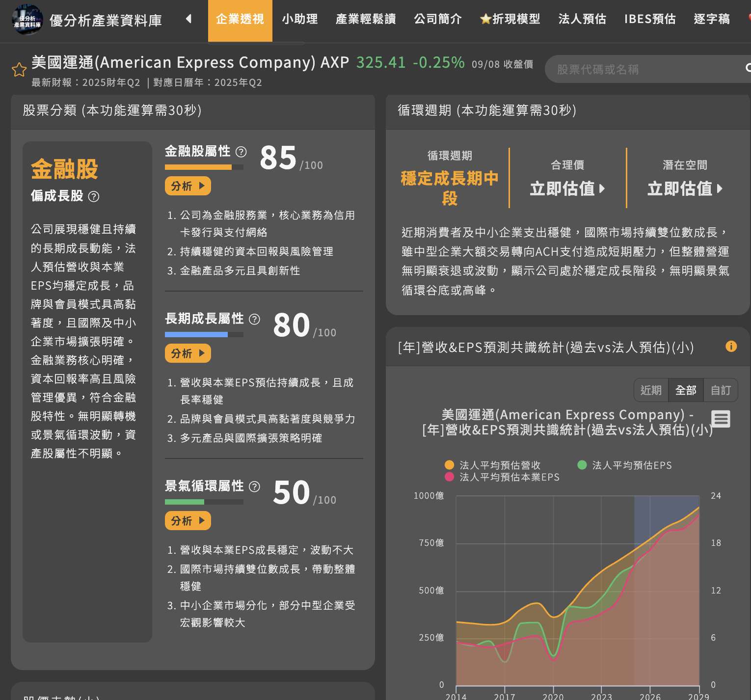Image resolution: width=751 pixels, height=700 pixels.
Task: Click the -0.25% change value
Action: tap(438, 62)
